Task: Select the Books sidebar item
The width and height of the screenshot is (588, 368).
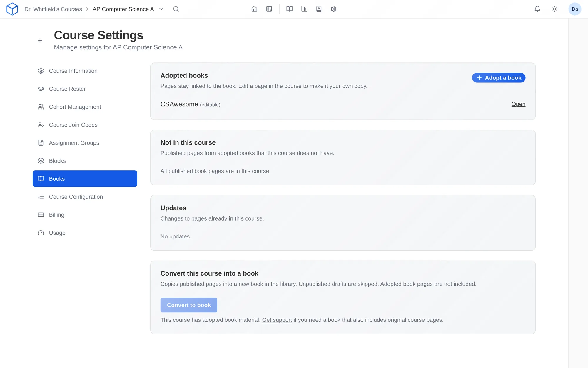Action: click(x=85, y=179)
